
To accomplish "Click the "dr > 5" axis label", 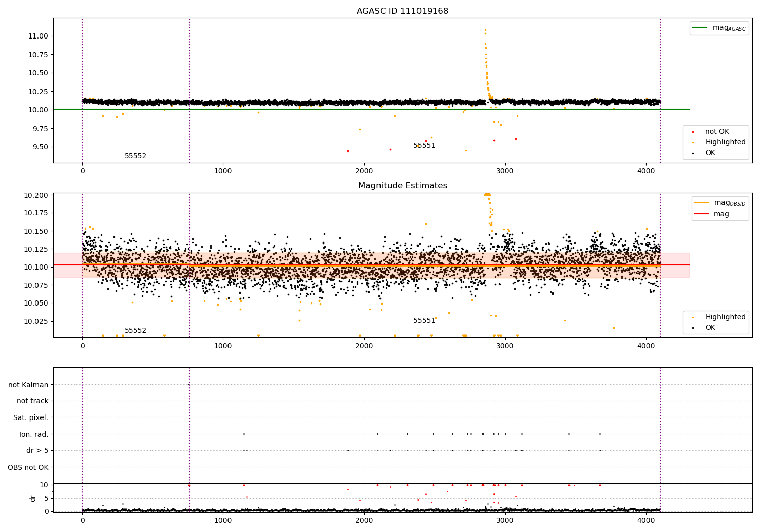I will (x=37, y=451).
